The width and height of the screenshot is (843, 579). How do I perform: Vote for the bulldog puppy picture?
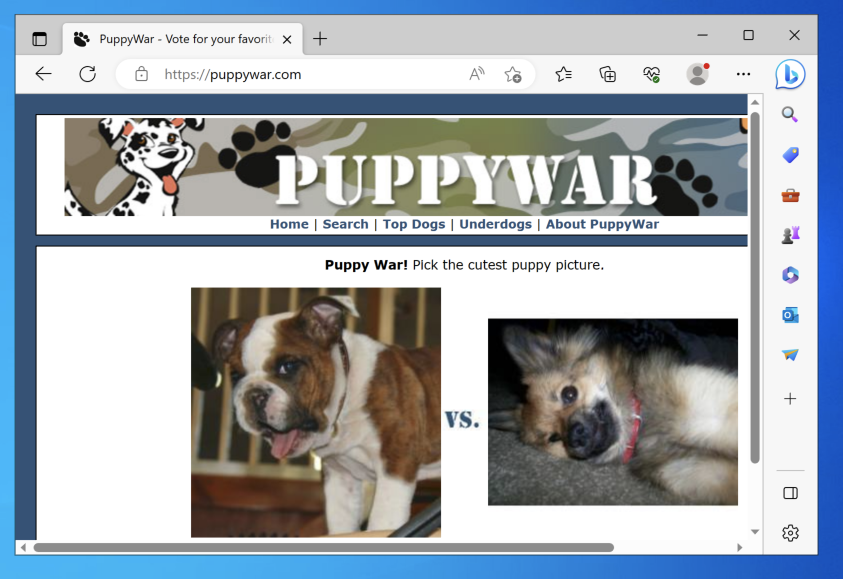(x=315, y=412)
